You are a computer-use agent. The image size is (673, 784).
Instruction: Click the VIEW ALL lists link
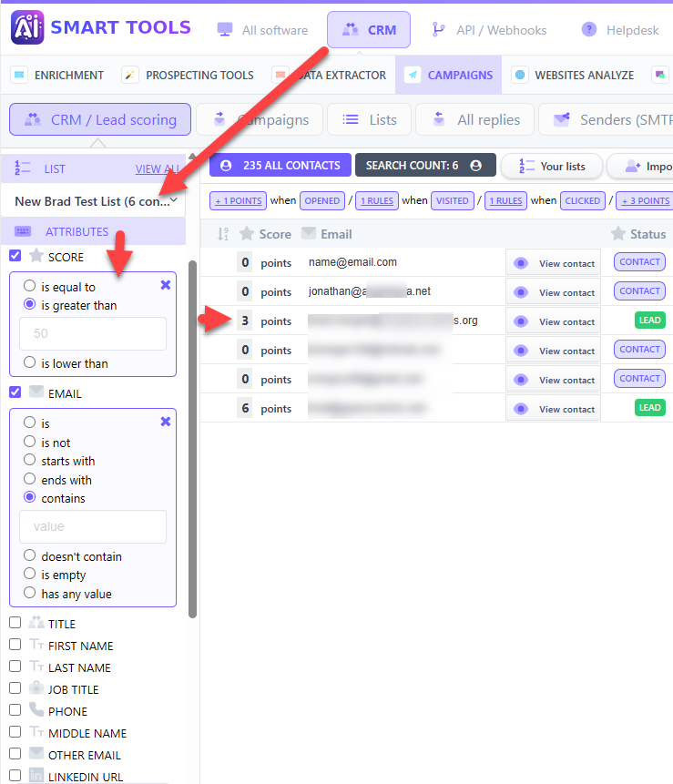point(157,169)
